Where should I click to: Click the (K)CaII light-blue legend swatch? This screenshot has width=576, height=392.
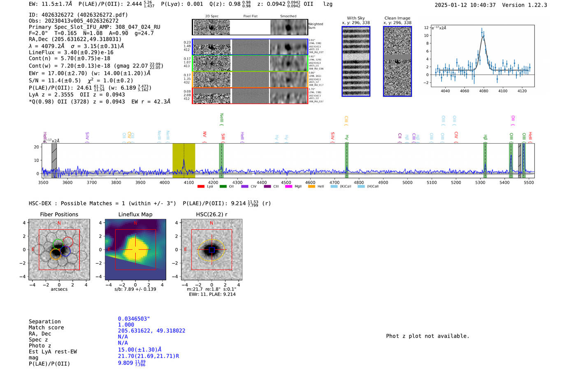[334, 187]
